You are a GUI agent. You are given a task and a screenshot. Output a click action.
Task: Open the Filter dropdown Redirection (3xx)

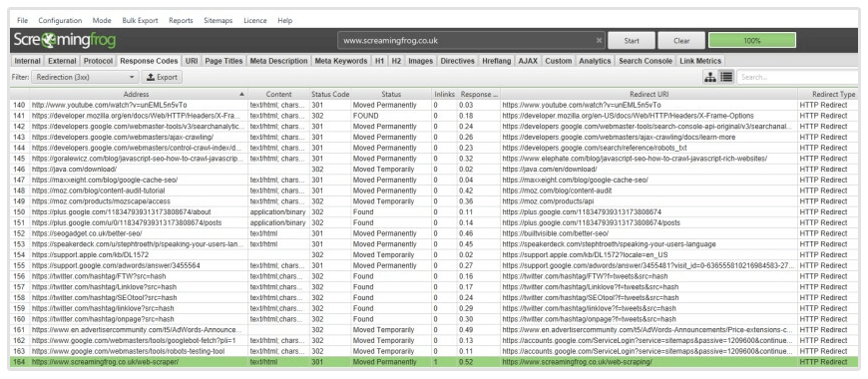pos(85,77)
